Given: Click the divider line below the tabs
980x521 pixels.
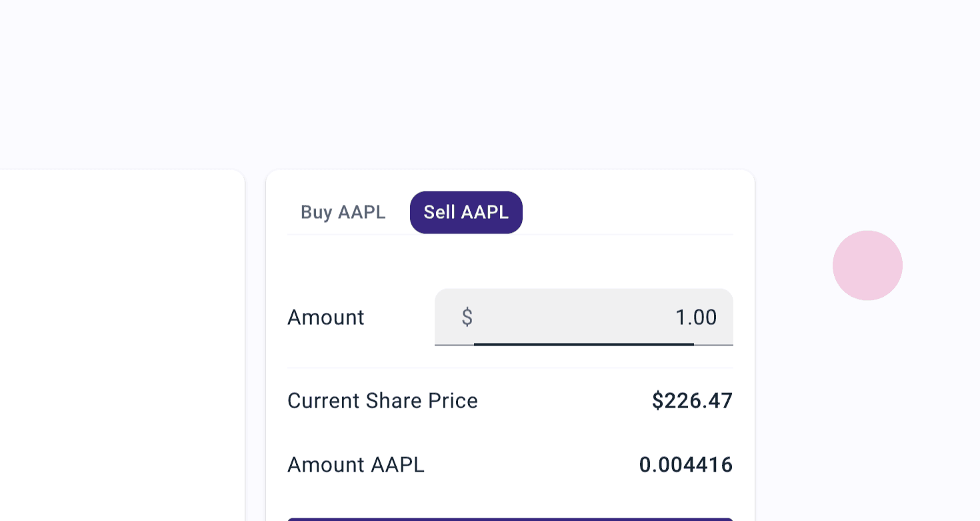Looking at the screenshot, I should [510, 234].
